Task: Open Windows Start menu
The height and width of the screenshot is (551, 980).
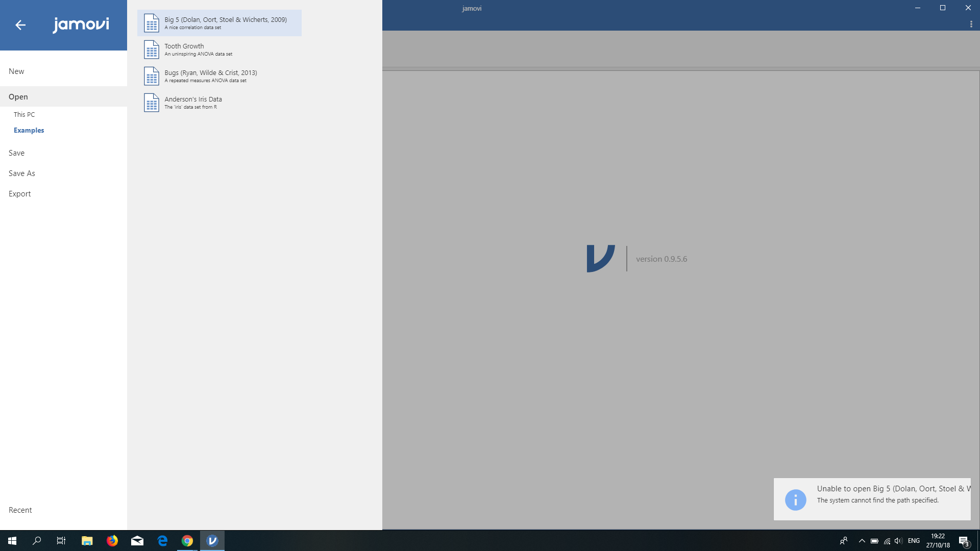Action: [x=12, y=541]
